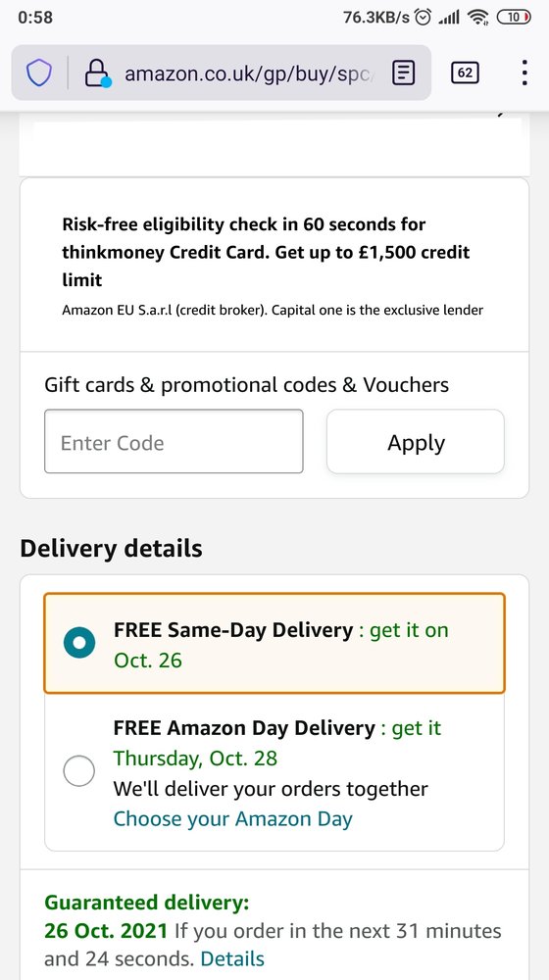Tap the Wi-Fi status icon
Image resolution: width=549 pixels, height=980 pixels.
pos(477,18)
